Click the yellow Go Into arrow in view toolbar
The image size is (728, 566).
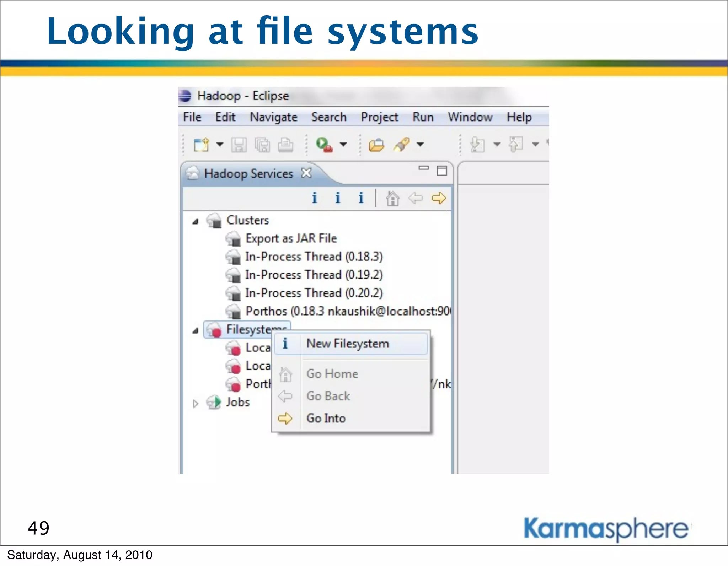pyautogui.click(x=439, y=198)
